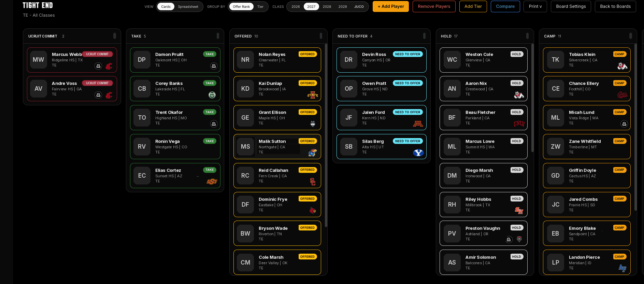Viewport: 644px width, 284px height.
Task: Open CAMP column options handle
Action: click(x=630, y=36)
